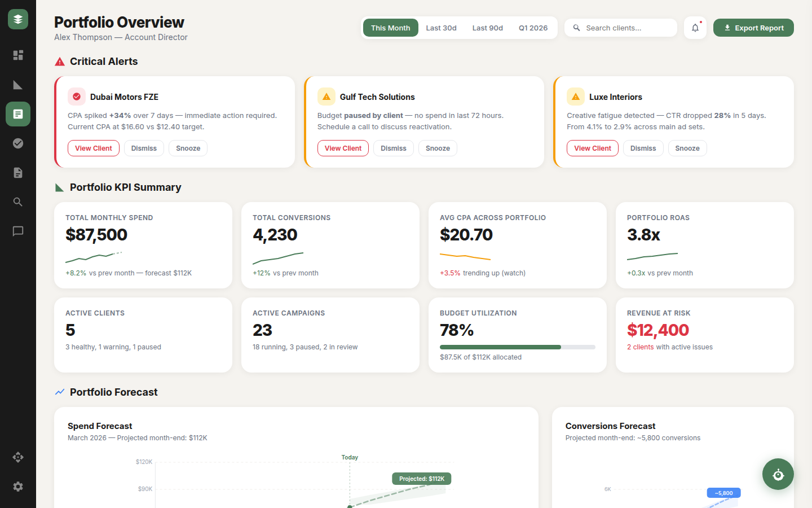
Task: Click the magnifier icon in search clients box
Action: click(576, 28)
